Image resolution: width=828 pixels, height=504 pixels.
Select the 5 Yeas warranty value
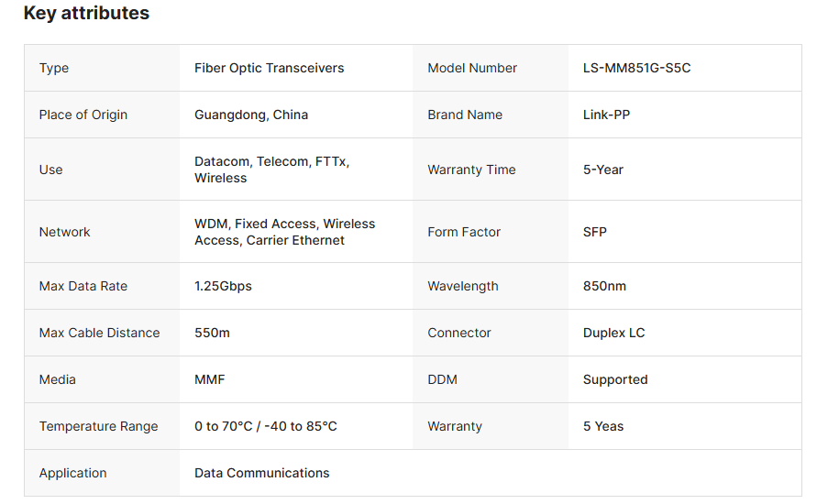pos(603,426)
